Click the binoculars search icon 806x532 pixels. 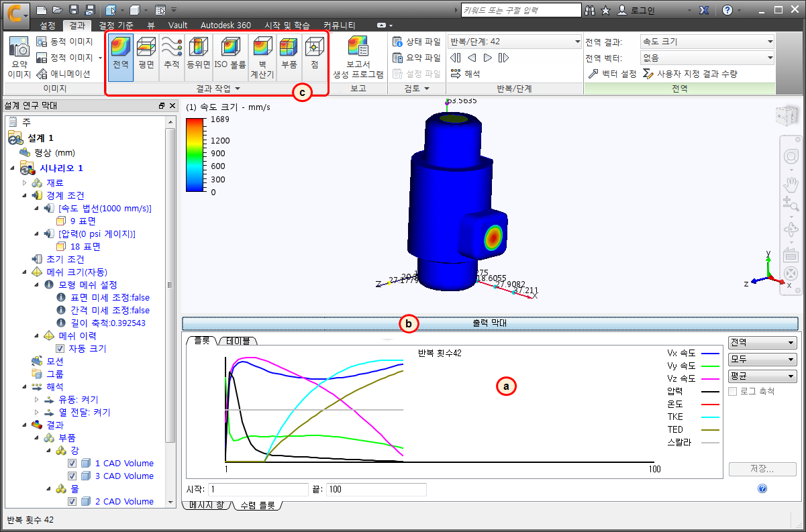[590, 10]
